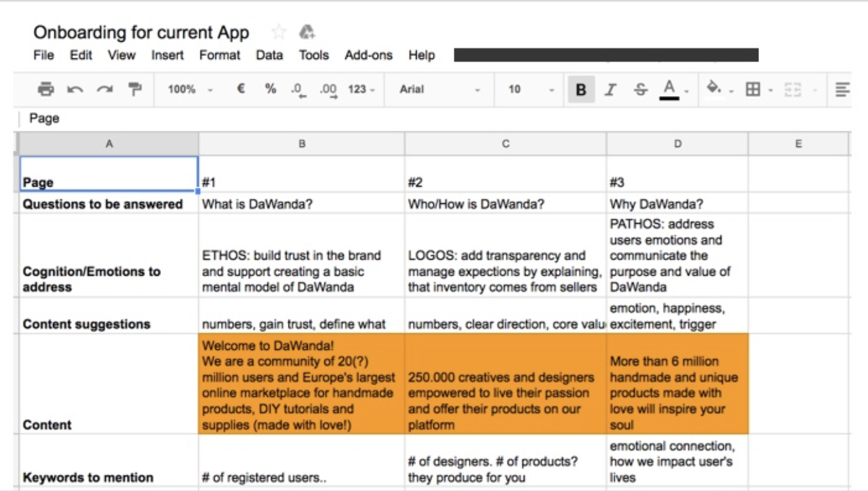
Task: Select '# of registered users..' cell
Action: tap(301, 461)
